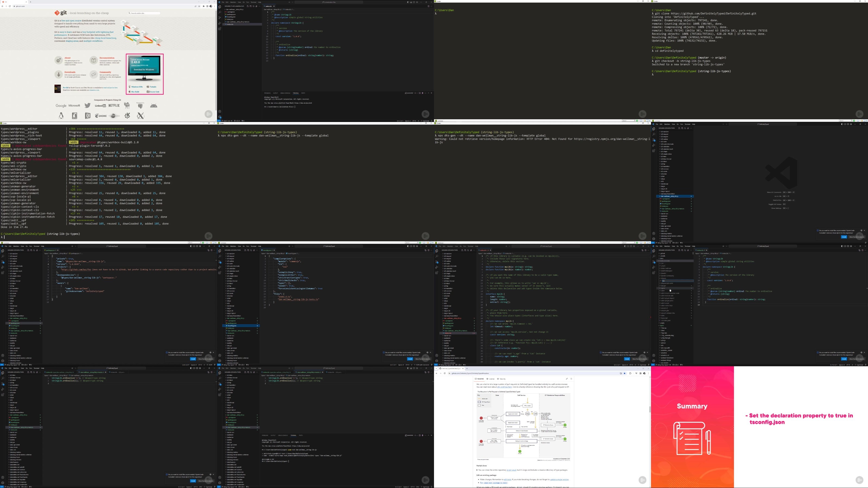Open 'update a major version' link on GitHub README
868x488 pixels.
click(x=559, y=480)
